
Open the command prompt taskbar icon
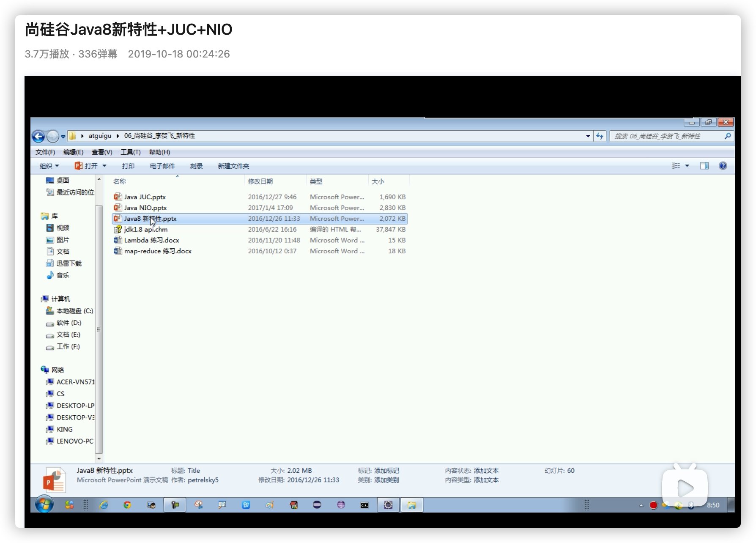364,505
